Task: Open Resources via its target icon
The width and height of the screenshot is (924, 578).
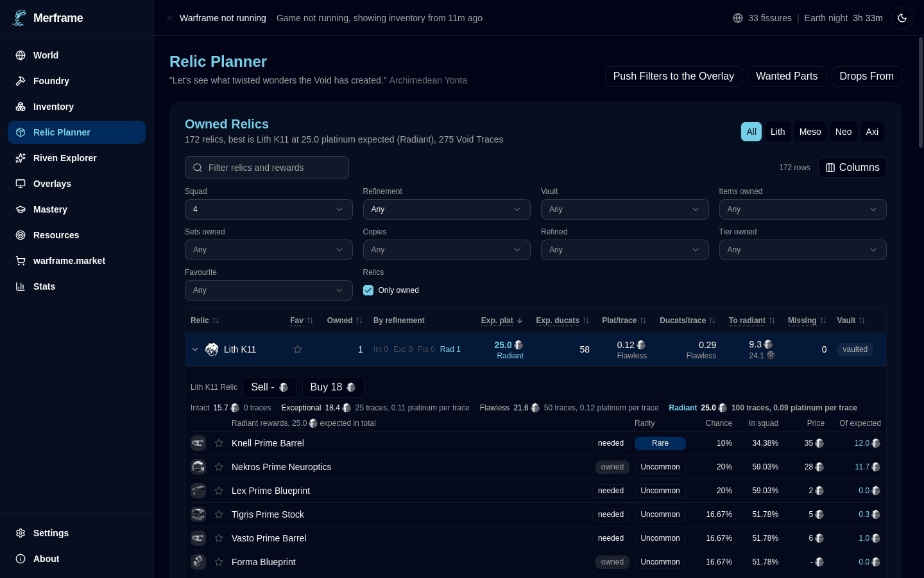Action: click(x=21, y=235)
